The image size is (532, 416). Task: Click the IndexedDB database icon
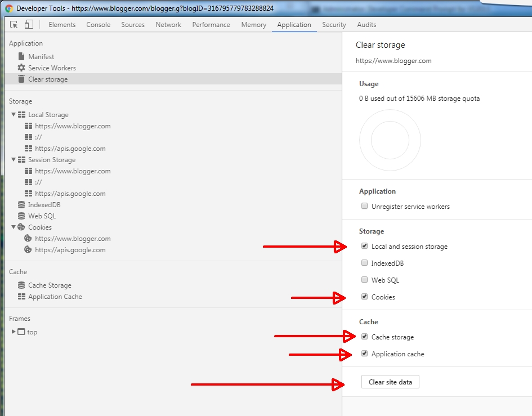pyautogui.click(x=20, y=204)
